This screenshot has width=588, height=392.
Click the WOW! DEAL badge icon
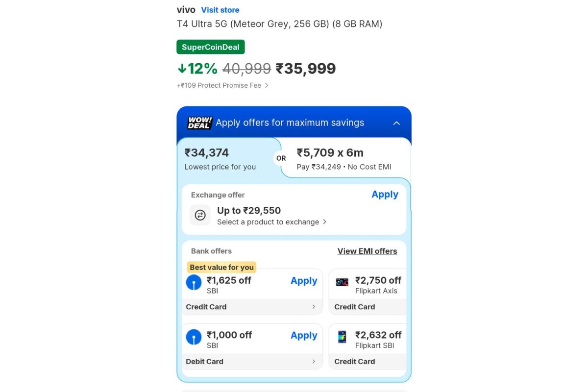pos(198,123)
